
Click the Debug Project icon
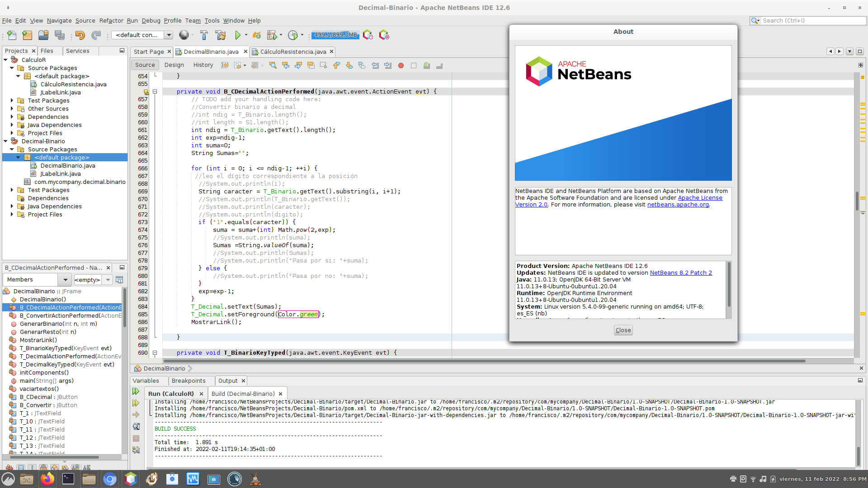(x=272, y=35)
